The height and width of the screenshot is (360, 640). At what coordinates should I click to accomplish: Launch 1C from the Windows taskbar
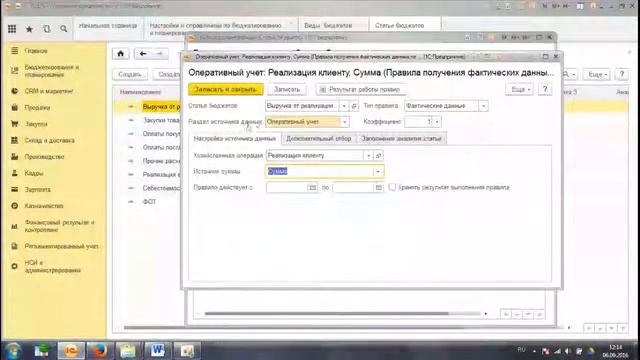pos(70,351)
